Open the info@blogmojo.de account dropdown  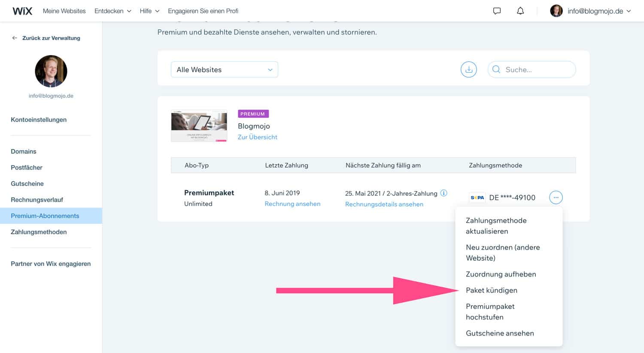click(x=599, y=11)
